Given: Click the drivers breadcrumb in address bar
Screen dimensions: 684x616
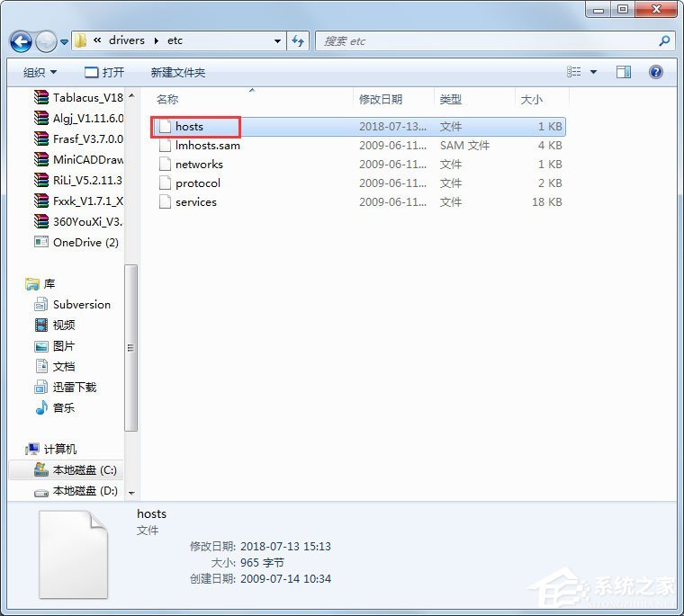Looking at the screenshot, I should (x=126, y=41).
